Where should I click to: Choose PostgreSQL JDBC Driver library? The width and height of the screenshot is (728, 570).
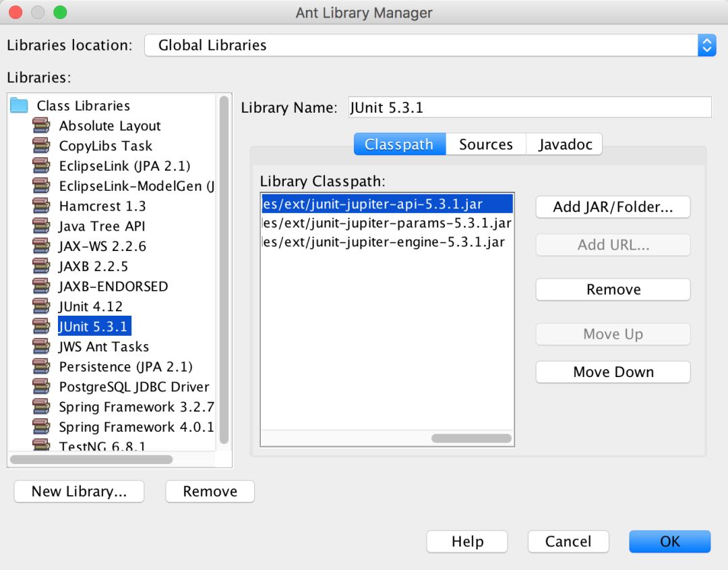(x=133, y=387)
